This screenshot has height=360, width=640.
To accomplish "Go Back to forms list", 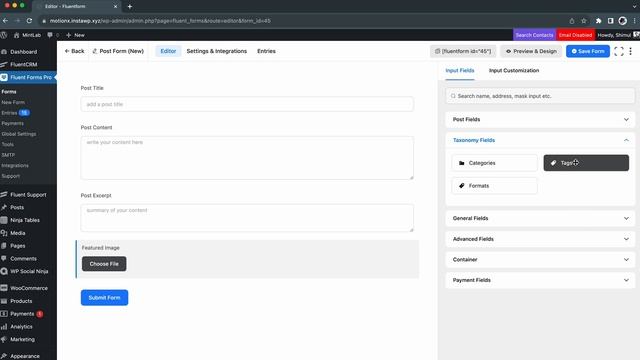I will [x=74, y=51].
